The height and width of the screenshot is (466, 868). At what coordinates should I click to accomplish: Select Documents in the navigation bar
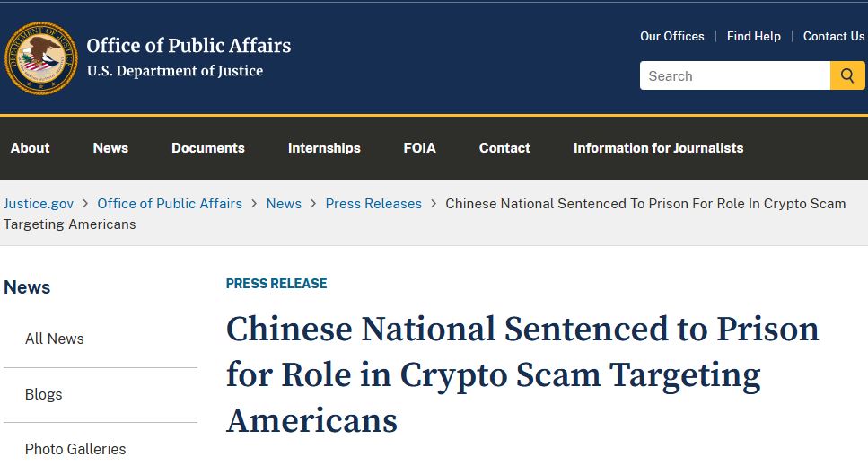[208, 148]
